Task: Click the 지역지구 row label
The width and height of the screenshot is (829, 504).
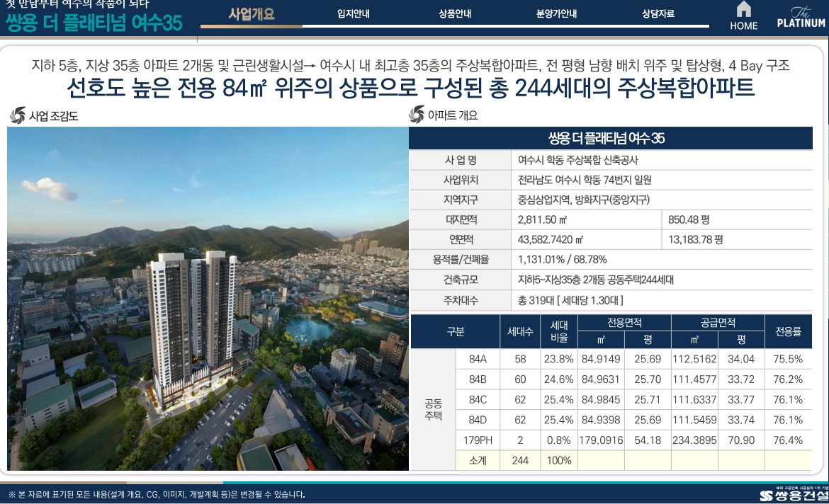Action: click(461, 200)
